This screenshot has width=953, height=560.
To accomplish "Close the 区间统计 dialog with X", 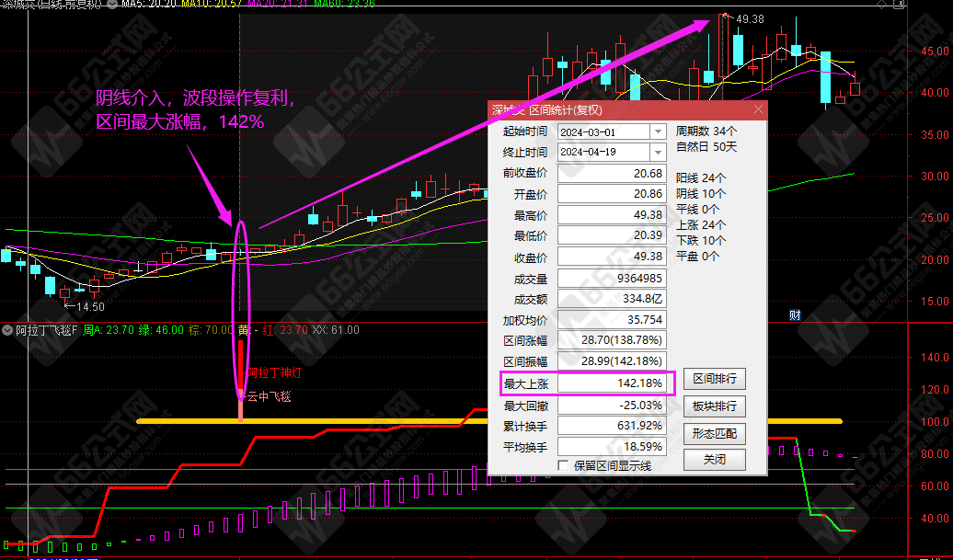I will pos(758,110).
